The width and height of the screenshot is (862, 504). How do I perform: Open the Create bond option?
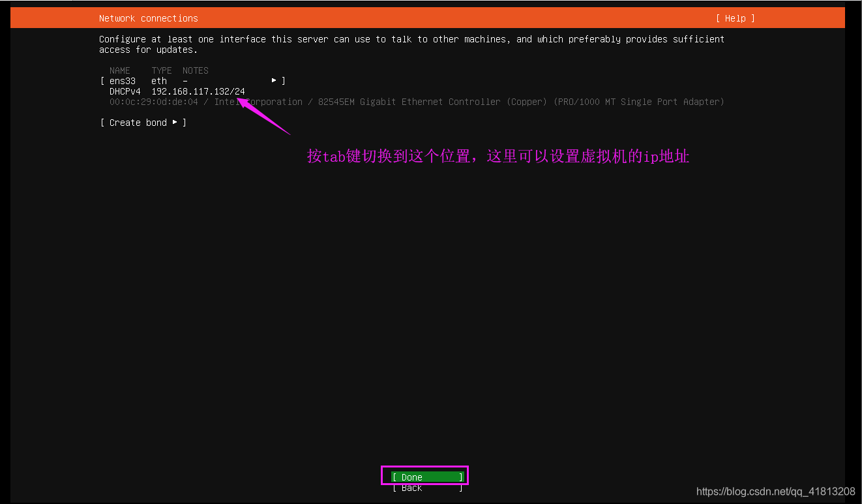[143, 123]
